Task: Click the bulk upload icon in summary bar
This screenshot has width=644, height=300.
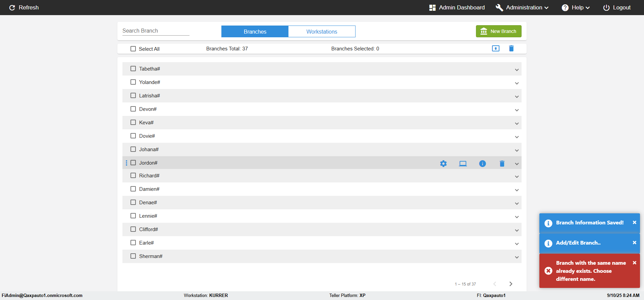Action: 496,48
